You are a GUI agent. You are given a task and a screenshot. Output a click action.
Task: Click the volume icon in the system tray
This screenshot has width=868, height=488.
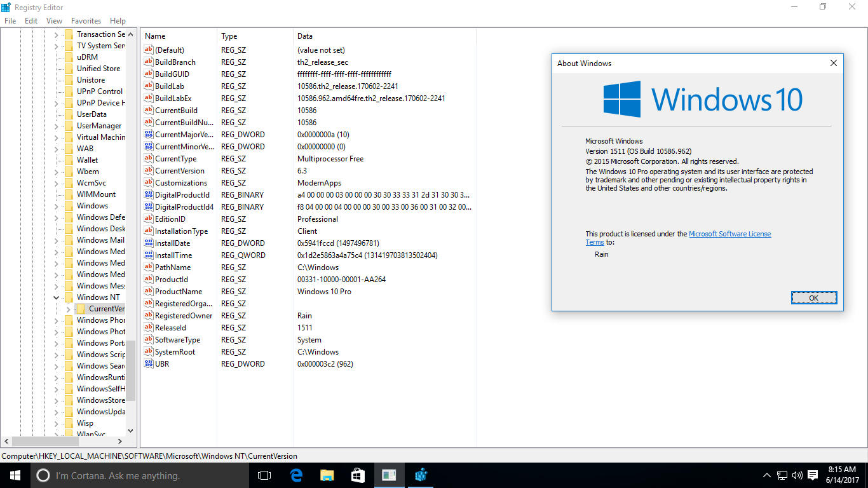click(x=797, y=475)
